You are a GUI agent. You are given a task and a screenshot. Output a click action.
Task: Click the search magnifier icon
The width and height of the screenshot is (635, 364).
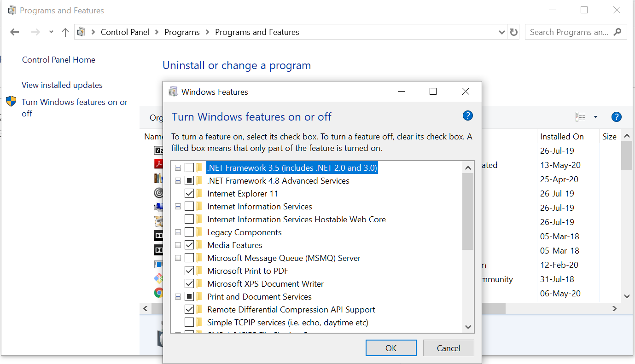tap(617, 32)
